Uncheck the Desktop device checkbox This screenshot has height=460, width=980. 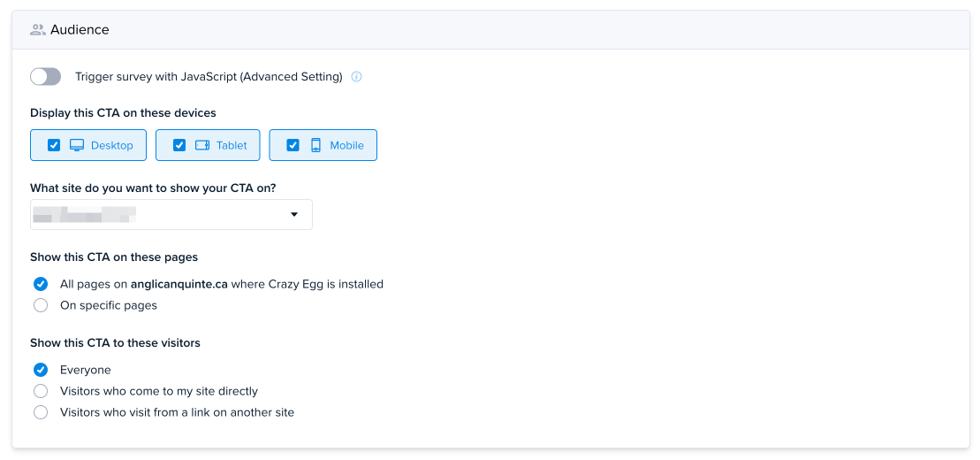55,145
